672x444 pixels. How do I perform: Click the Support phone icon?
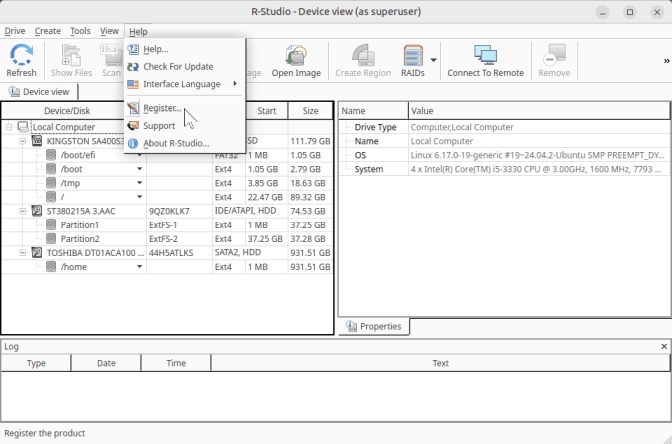click(133, 126)
